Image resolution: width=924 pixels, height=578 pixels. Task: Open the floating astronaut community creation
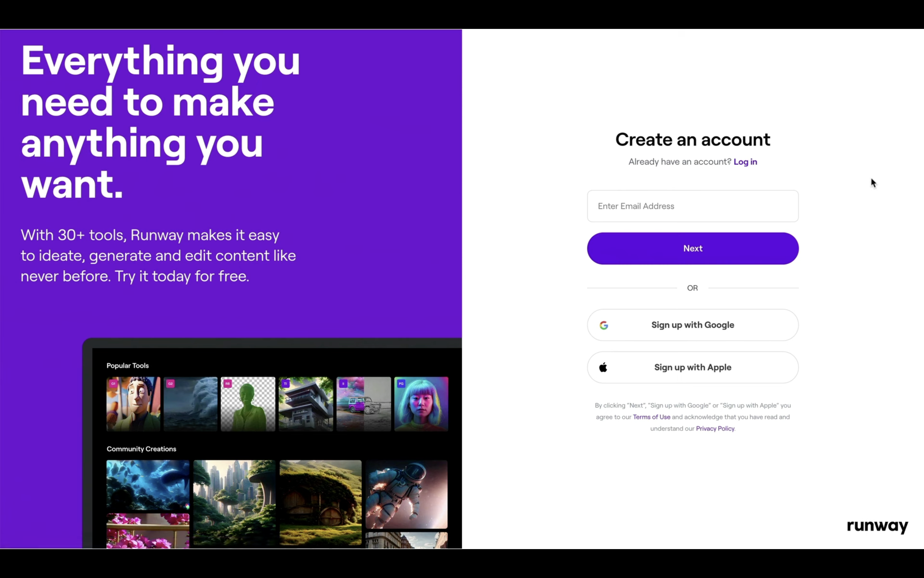[x=406, y=494]
